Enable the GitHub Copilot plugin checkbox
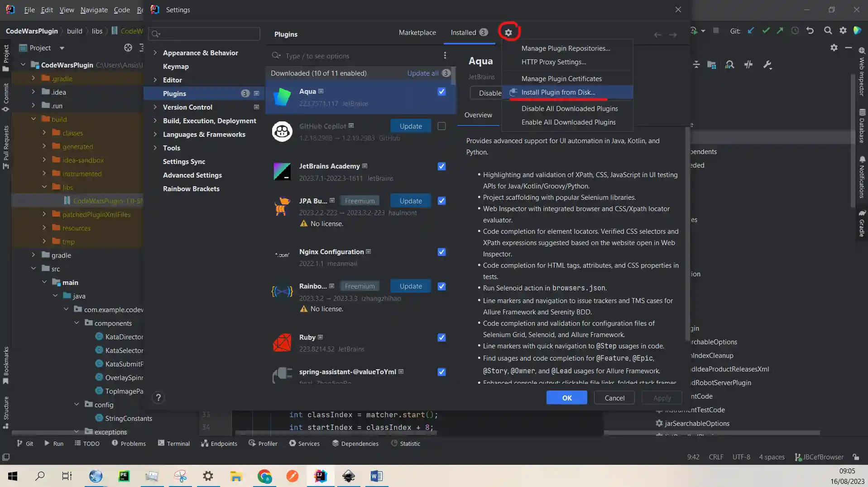 click(x=441, y=126)
